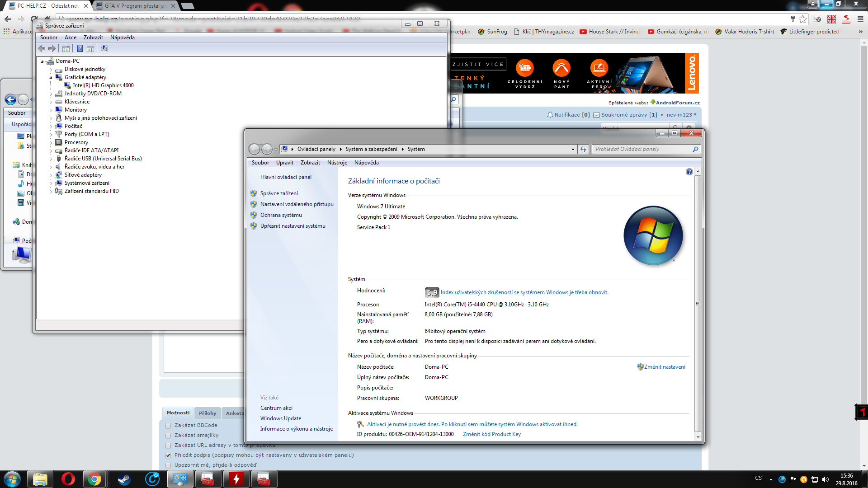Click the refresh button next to address bar

[583, 149]
